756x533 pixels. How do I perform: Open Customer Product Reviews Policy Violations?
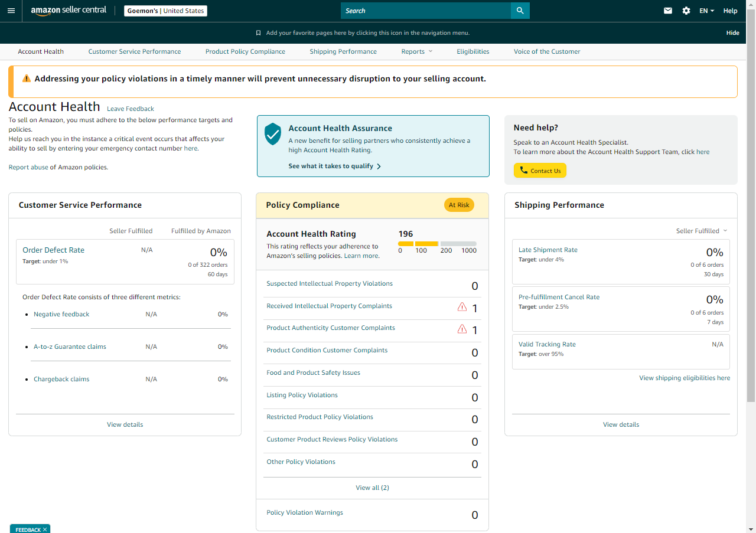coord(332,440)
